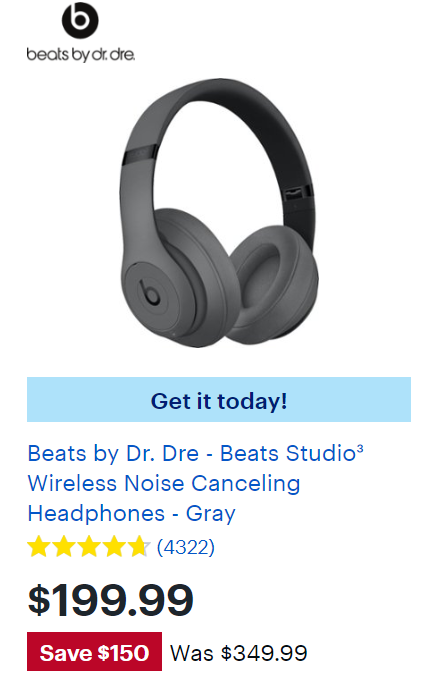The height and width of the screenshot is (676, 436).
Task: Open the gray headphones product image
Action: (219, 213)
